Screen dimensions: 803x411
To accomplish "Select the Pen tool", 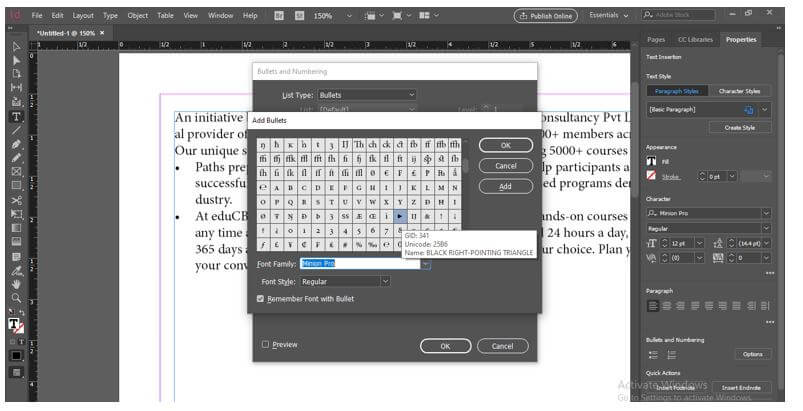I will (16, 144).
